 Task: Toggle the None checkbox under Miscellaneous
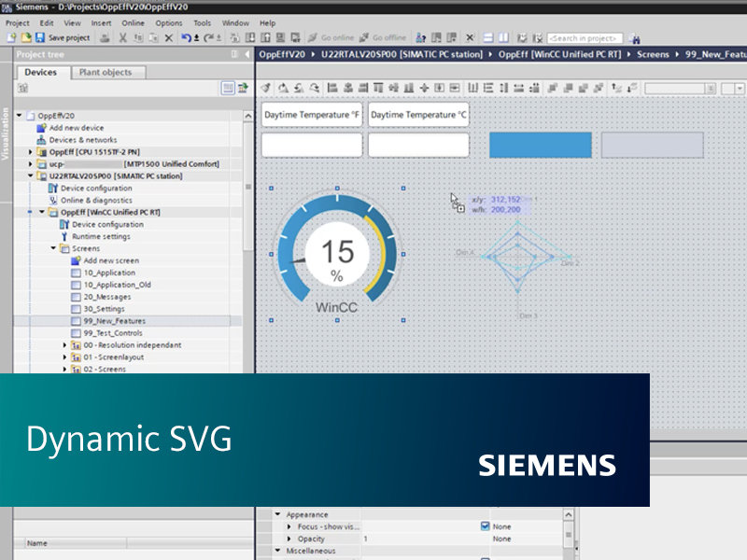pos(485,556)
